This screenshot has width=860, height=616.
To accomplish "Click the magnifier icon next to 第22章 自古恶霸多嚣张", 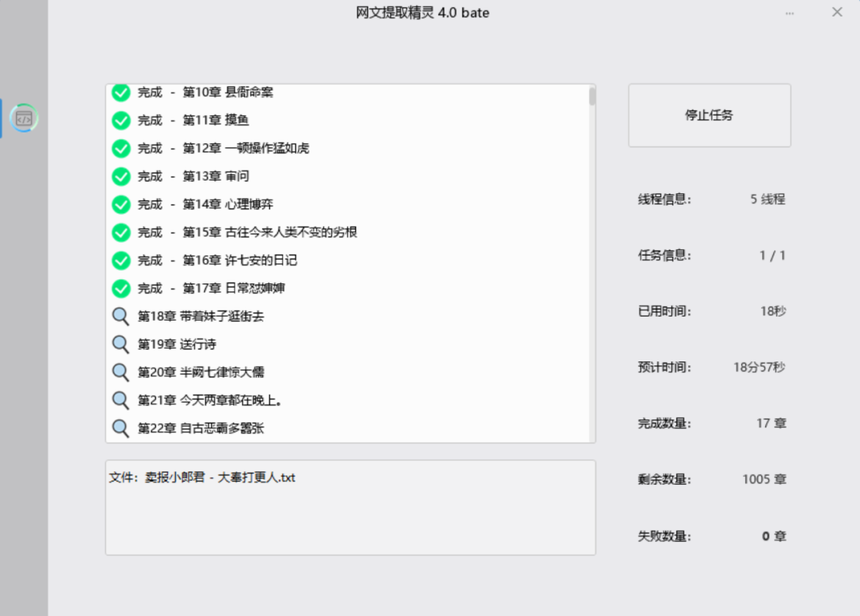I will [x=120, y=428].
